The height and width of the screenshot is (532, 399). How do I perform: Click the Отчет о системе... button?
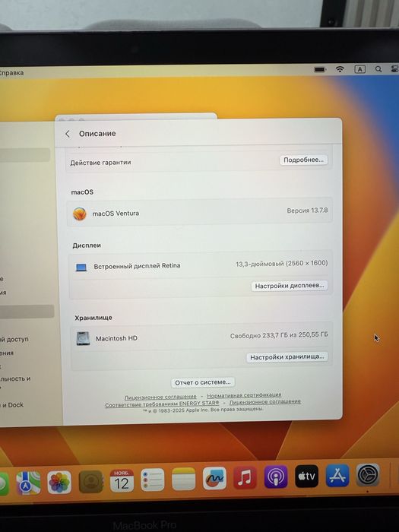[x=203, y=382]
